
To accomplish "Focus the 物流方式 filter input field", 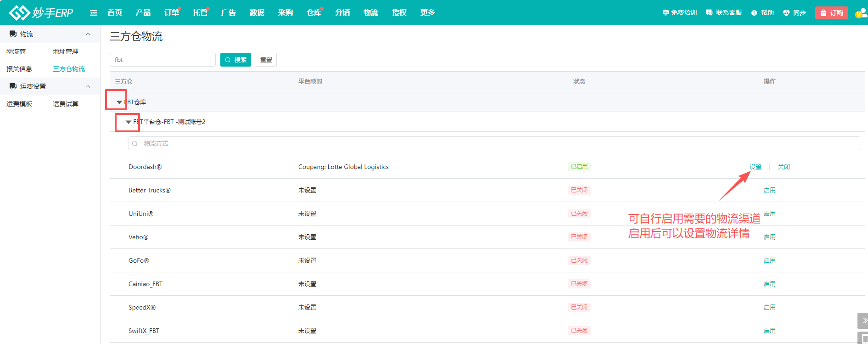I will [x=494, y=143].
